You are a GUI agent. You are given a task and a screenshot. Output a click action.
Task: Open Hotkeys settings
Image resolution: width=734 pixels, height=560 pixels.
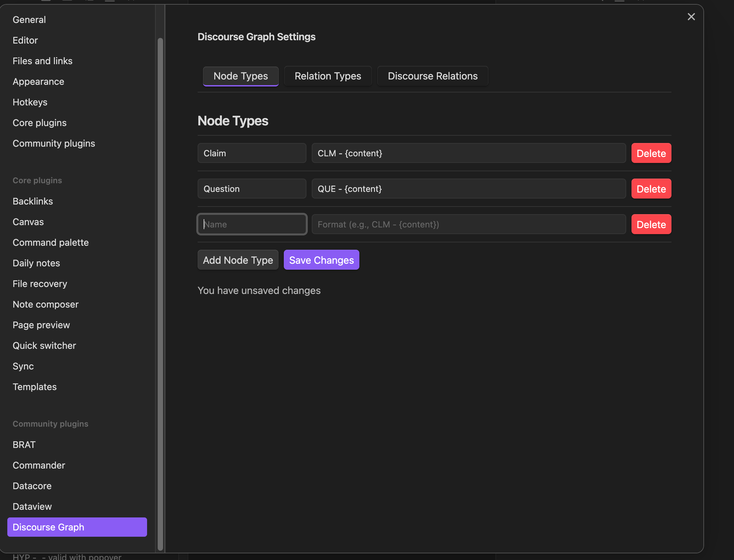click(x=30, y=102)
